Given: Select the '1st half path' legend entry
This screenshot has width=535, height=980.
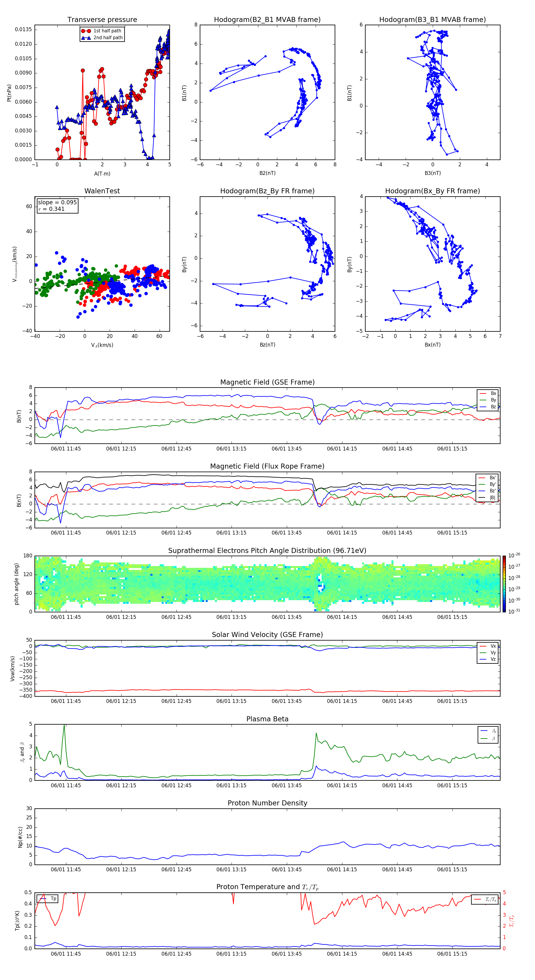Looking at the screenshot, I should tap(102, 31).
